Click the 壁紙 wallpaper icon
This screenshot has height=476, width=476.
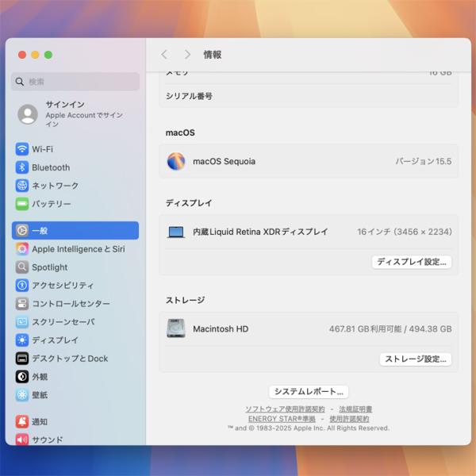click(22, 395)
